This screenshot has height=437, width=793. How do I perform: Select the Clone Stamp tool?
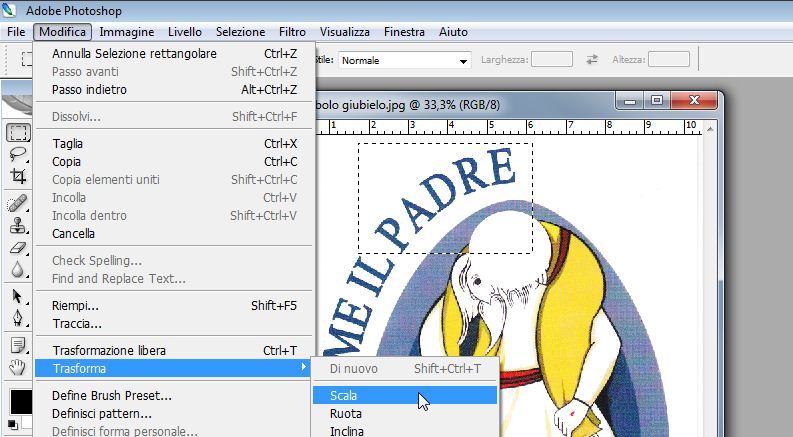18,225
